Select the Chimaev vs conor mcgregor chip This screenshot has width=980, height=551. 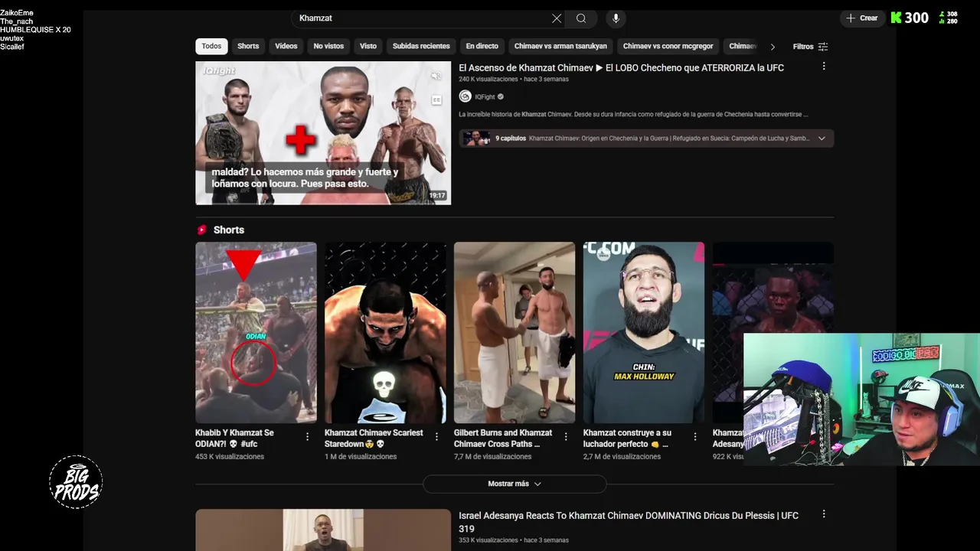[668, 46]
